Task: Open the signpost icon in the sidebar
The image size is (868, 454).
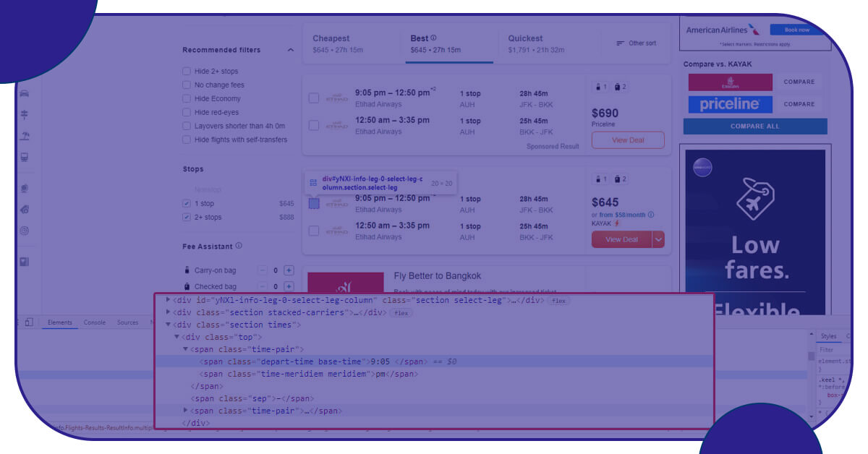Action: coord(24,115)
